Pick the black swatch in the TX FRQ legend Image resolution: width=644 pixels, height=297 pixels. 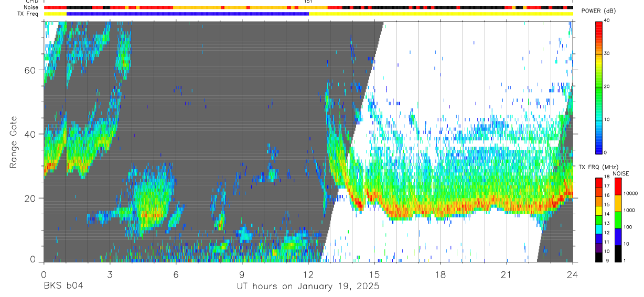pos(599,257)
